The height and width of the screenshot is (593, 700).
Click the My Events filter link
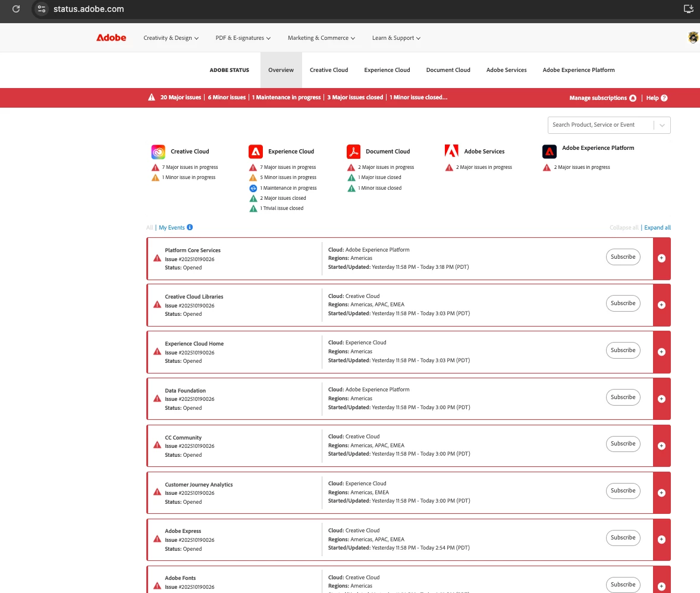point(172,228)
